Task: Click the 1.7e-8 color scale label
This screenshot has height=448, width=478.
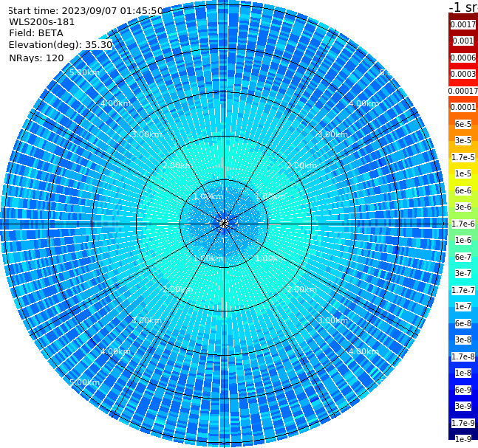Action: 463,356
